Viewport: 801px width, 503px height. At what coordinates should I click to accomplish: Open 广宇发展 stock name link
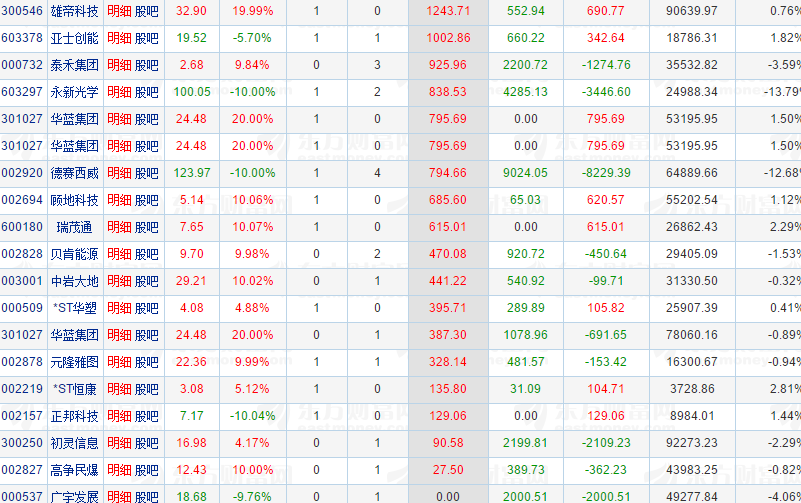75,496
